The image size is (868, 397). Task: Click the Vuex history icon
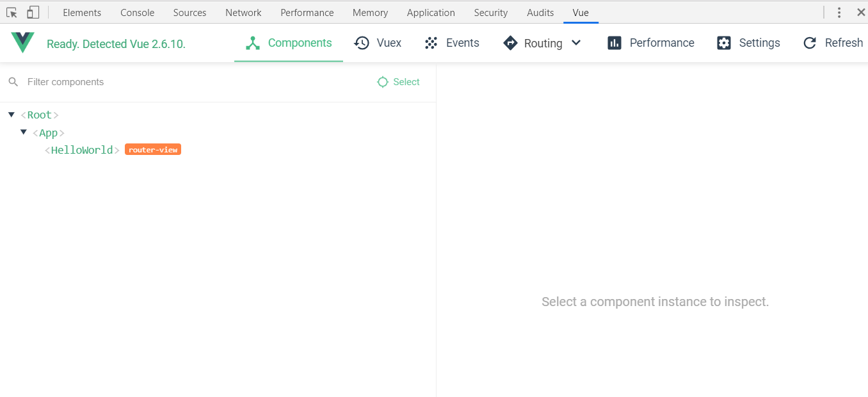[362, 43]
